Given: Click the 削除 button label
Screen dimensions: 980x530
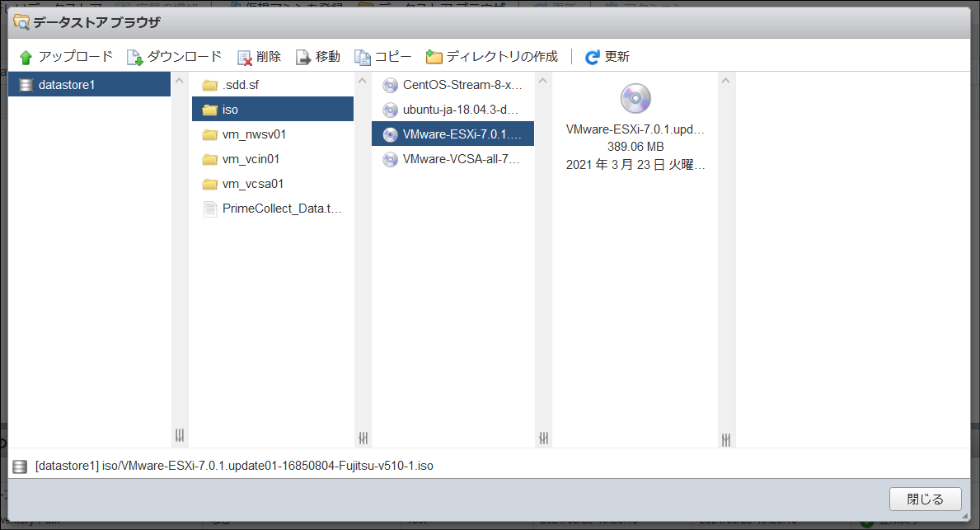Looking at the screenshot, I should [269, 56].
